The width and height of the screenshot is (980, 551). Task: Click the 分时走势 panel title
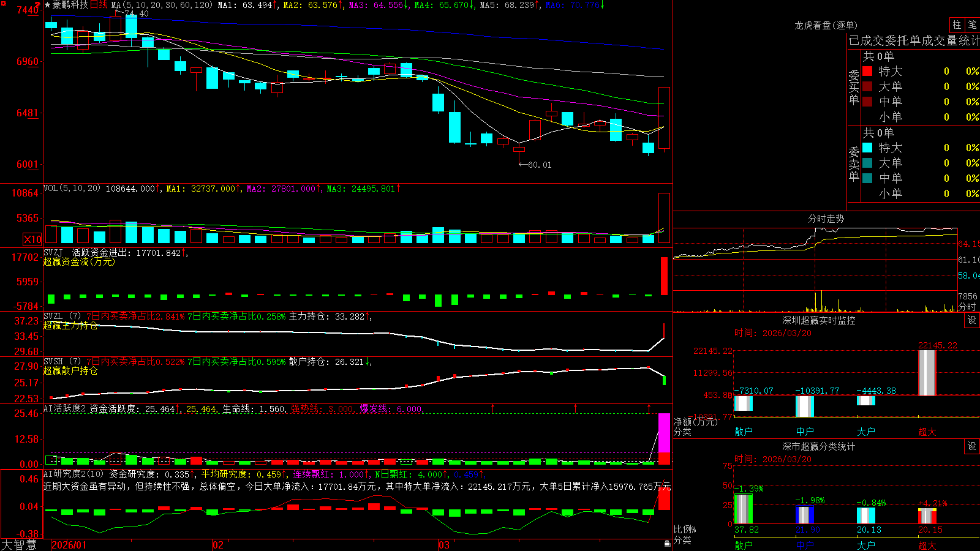826,219
